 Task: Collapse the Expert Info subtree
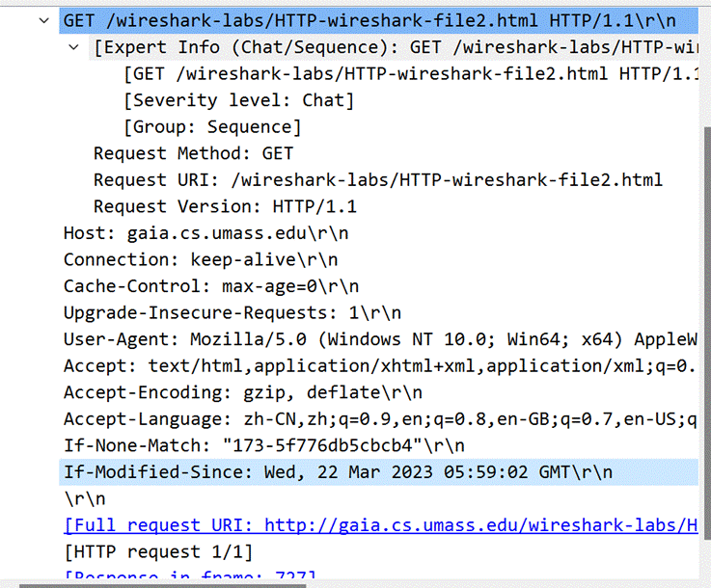[x=74, y=47]
